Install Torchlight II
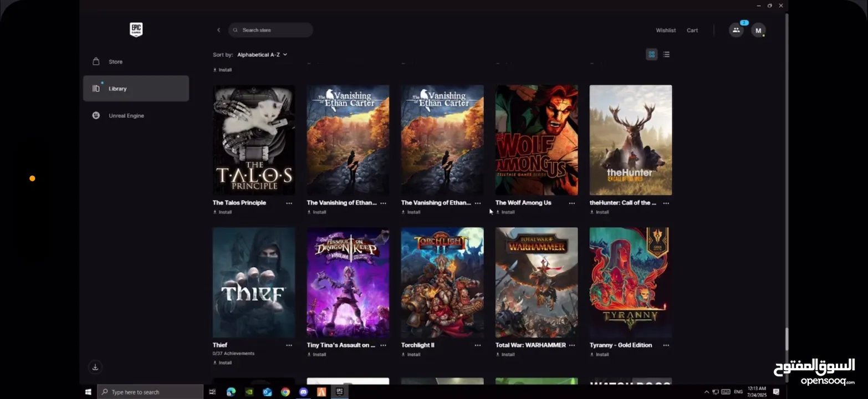The height and width of the screenshot is (399, 868). pos(411,355)
